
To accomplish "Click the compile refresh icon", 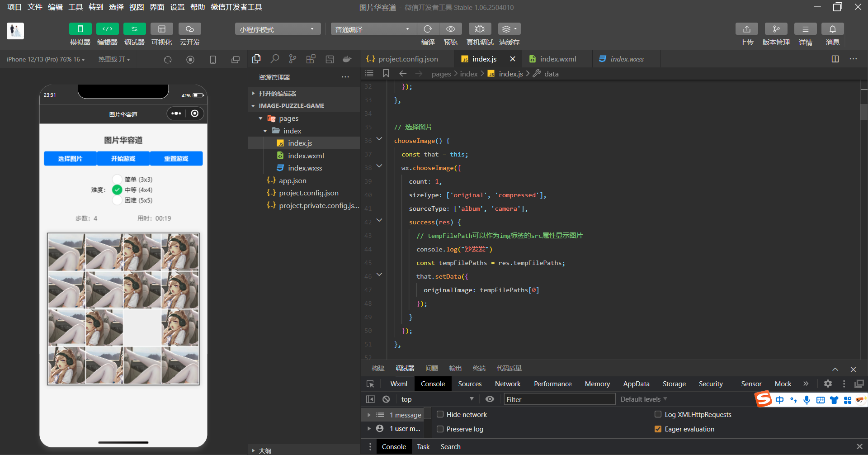I will (428, 29).
